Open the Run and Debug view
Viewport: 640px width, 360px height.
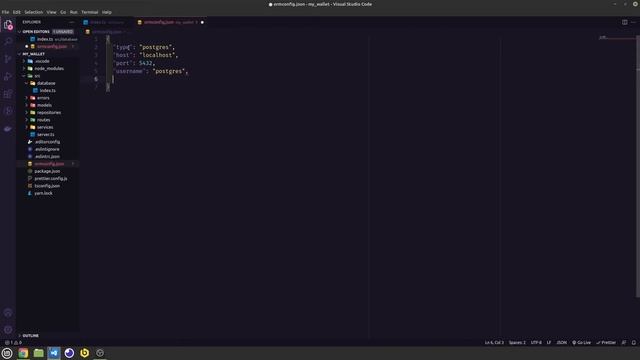tap(8, 76)
